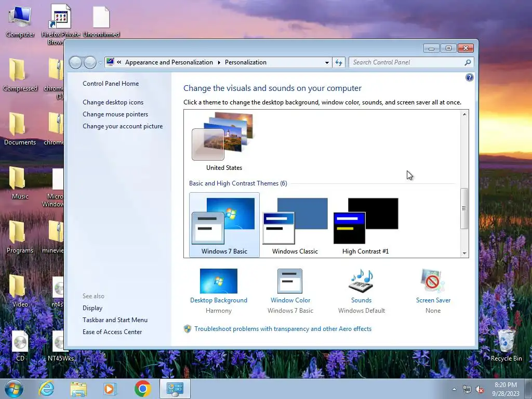Select the Computer desktop icon
The image size is (532, 399).
(20, 22)
